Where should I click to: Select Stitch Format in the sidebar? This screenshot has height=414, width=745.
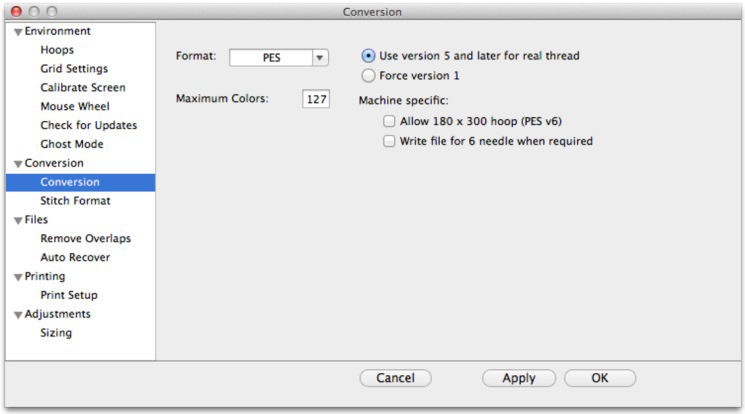tap(75, 201)
